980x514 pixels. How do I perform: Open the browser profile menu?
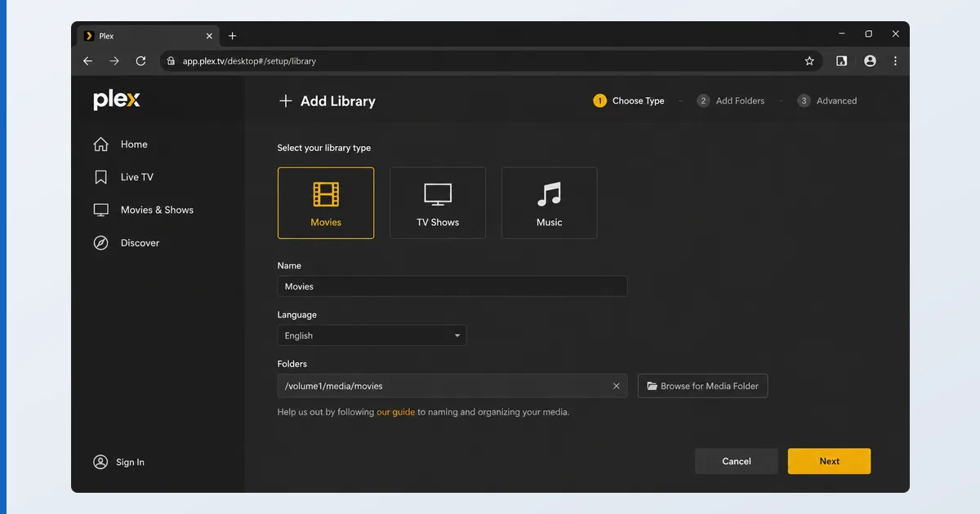pyautogui.click(x=870, y=61)
